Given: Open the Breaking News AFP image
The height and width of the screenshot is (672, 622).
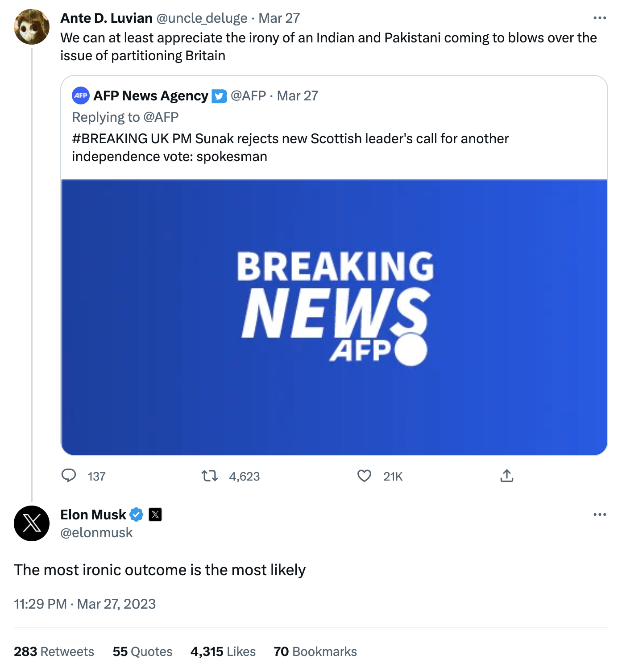Looking at the screenshot, I should 334,317.
